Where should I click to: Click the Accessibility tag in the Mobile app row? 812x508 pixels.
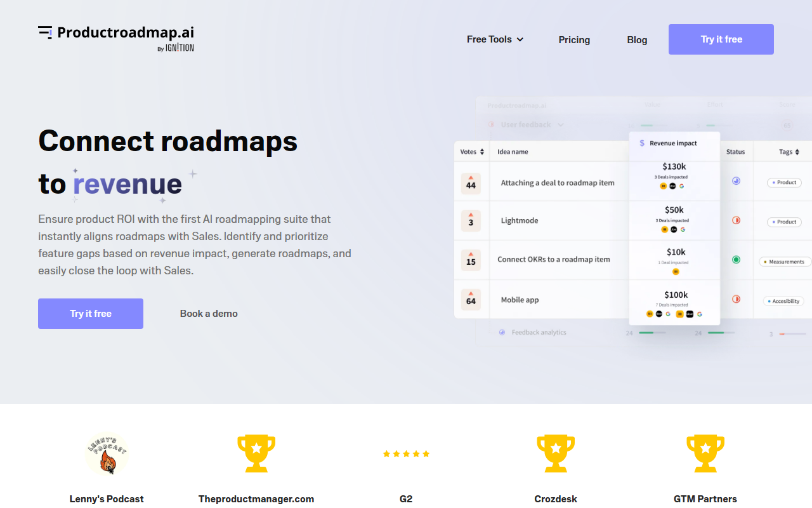(783, 301)
